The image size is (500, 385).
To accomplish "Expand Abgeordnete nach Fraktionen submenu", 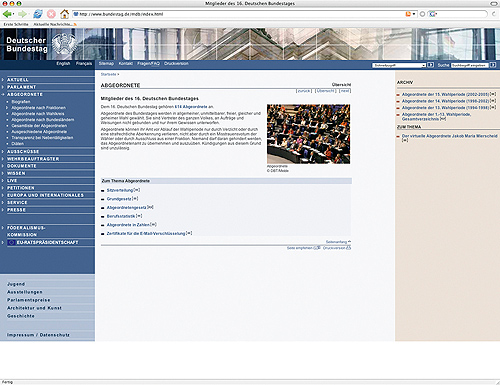I will tap(38, 108).
